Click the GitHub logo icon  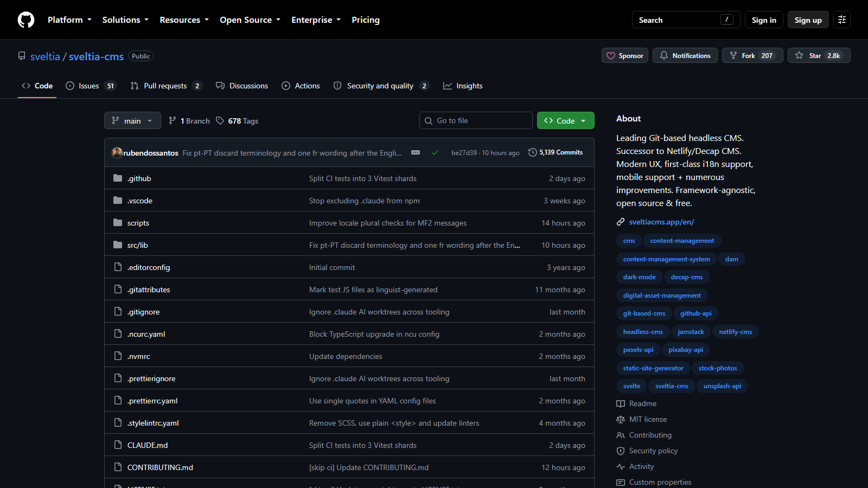[26, 20]
